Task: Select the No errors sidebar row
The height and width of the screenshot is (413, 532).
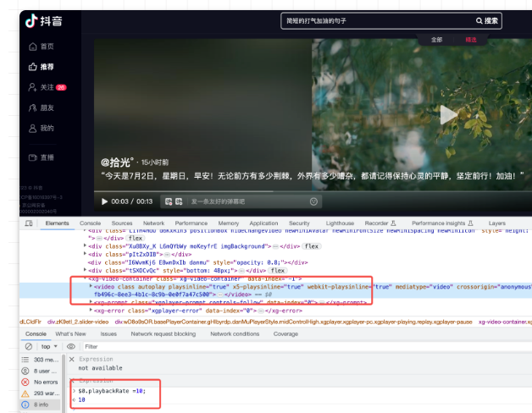Action: click(40, 383)
